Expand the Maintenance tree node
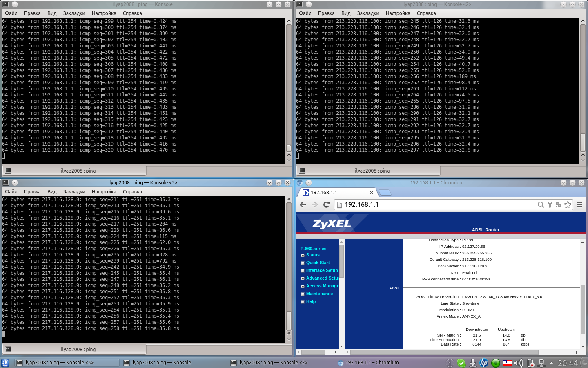Screen dimensions: 588x368 point(303,294)
